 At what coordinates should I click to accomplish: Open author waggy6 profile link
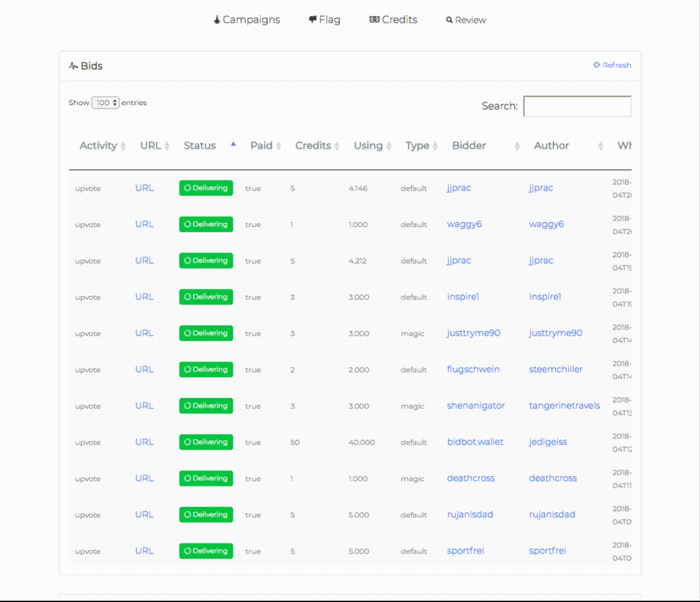[546, 224]
